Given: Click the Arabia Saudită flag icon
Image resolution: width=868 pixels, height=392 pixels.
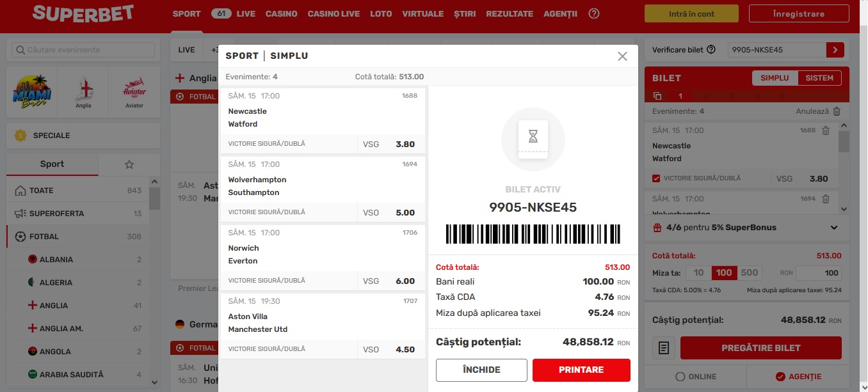Looking at the screenshot, I should pos(32,375).
